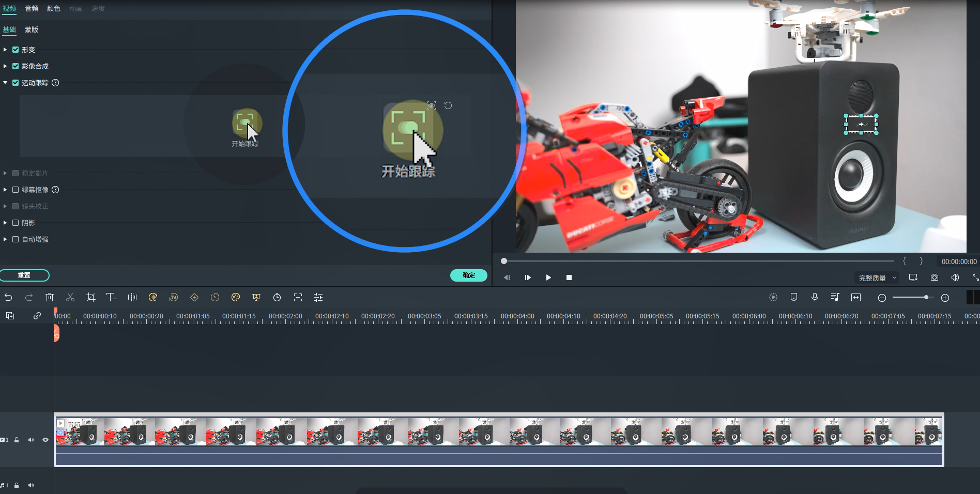980x494 pixels.
Task: Open the color palette tool icon
Action: pyautogui.click(x=236, y=297)
